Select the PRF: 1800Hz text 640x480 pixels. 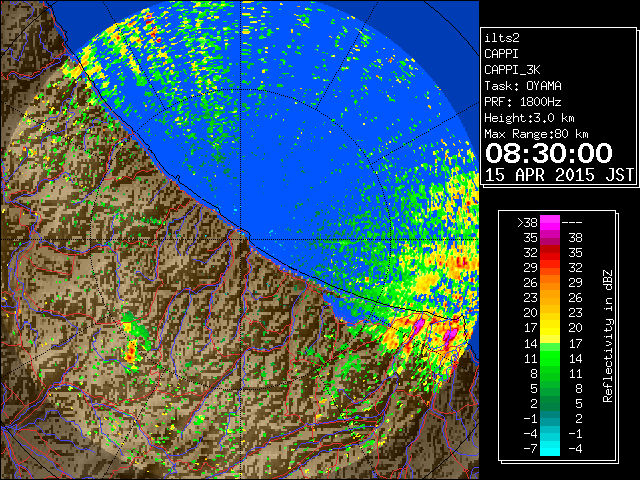(522, 102)
